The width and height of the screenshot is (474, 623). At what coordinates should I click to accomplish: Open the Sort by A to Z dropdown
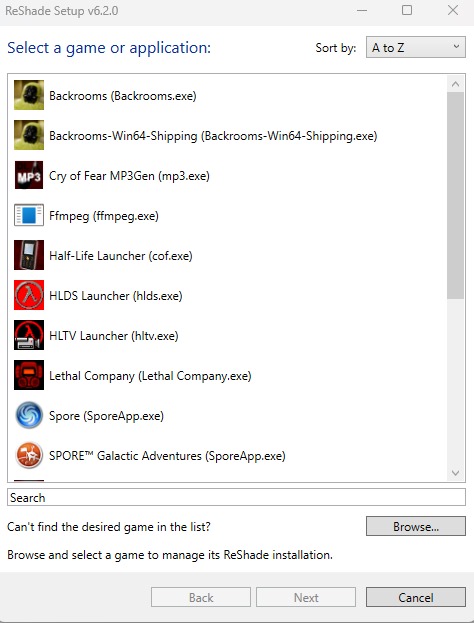coord(416,47)
